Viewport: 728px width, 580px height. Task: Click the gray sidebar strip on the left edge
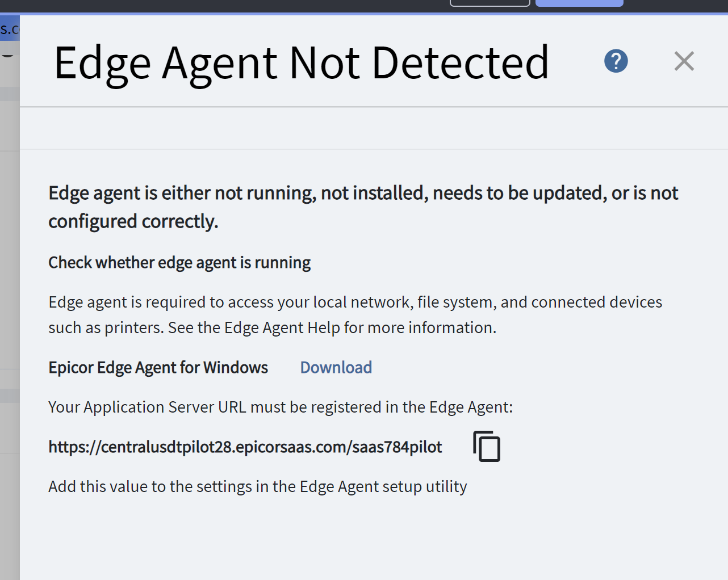(x=10, y=284)
